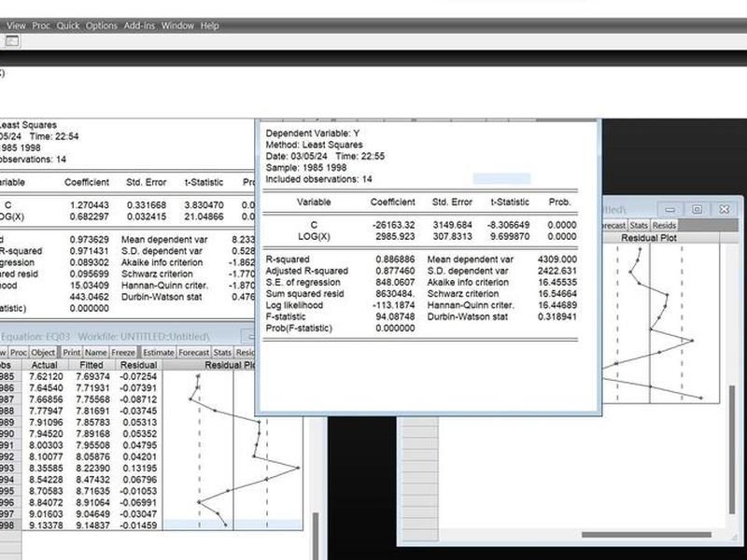Click Resids button in right equation window

[664, 225]
